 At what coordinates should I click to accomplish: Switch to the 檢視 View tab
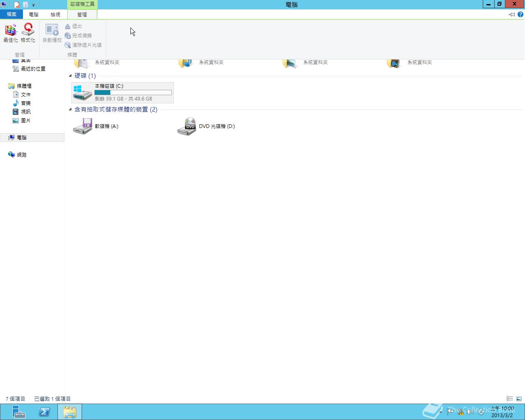point(55,14)
